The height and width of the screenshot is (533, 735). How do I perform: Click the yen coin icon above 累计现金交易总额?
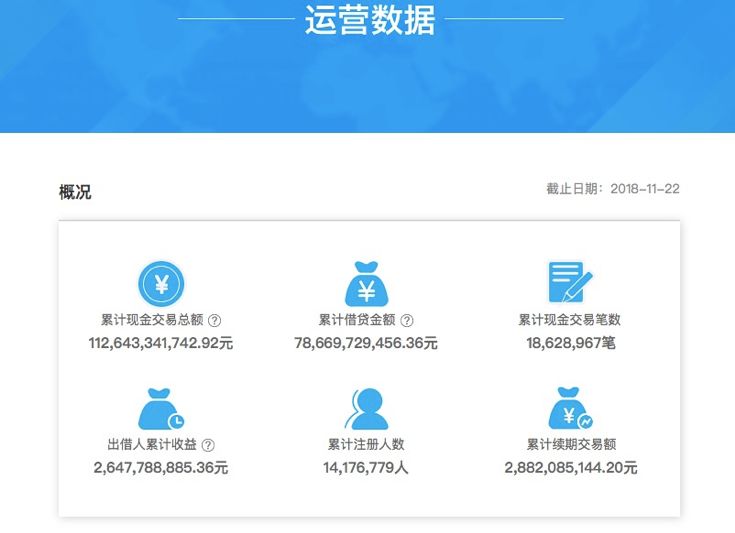[x=161, y=284]
